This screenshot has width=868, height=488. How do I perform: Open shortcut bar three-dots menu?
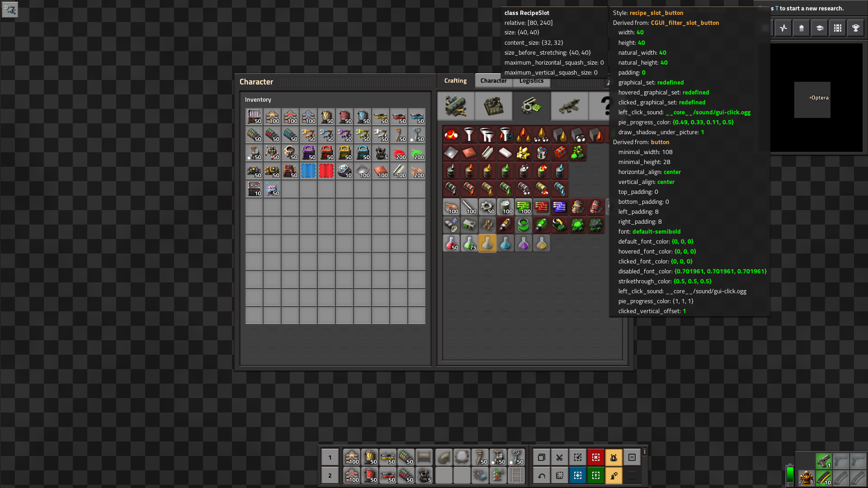click(645, 452)
